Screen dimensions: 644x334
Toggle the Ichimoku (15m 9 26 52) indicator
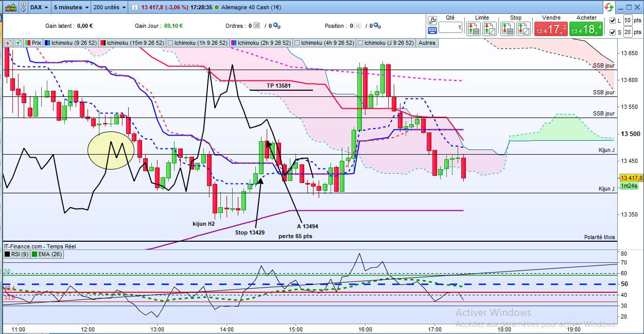[132, 43]
